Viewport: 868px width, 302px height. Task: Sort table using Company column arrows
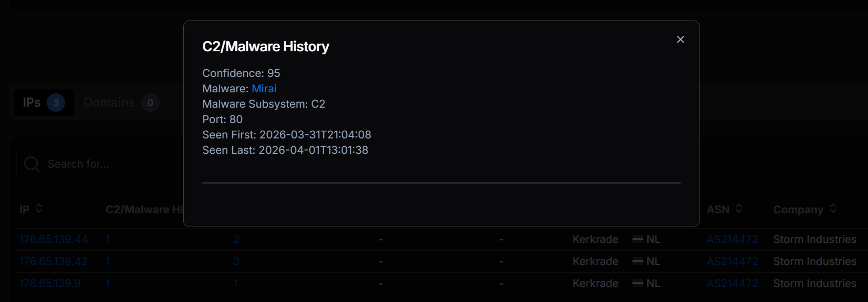pos(833,209)
